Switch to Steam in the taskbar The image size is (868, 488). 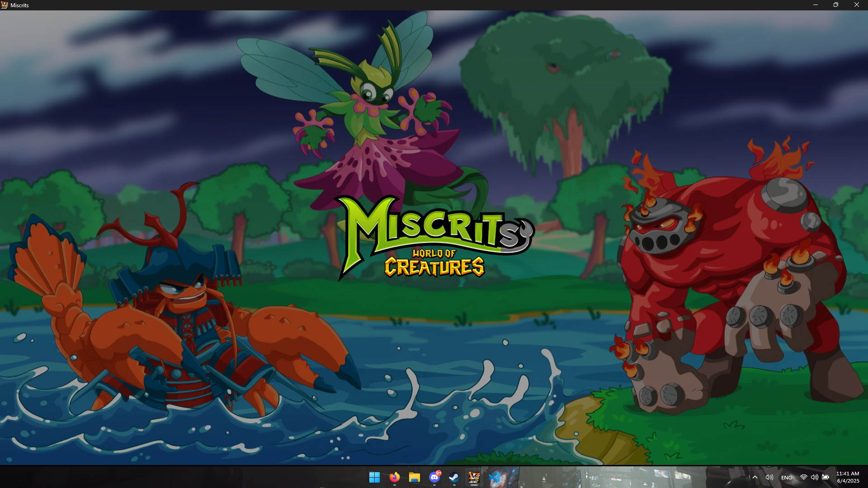454,477
